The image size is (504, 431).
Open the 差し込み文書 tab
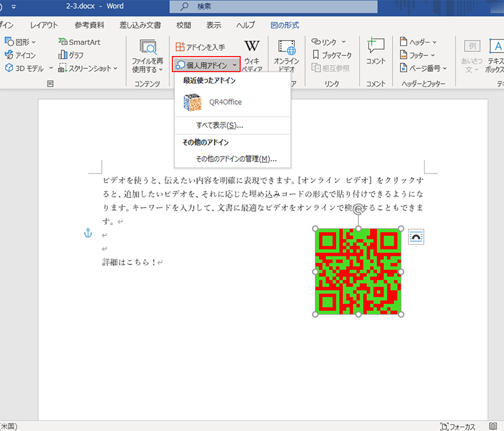[140, 25]
